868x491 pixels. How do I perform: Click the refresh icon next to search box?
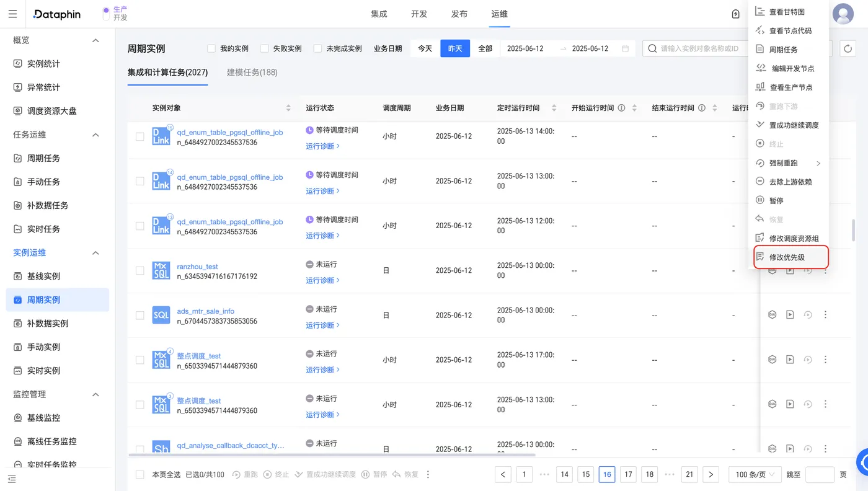848,48
